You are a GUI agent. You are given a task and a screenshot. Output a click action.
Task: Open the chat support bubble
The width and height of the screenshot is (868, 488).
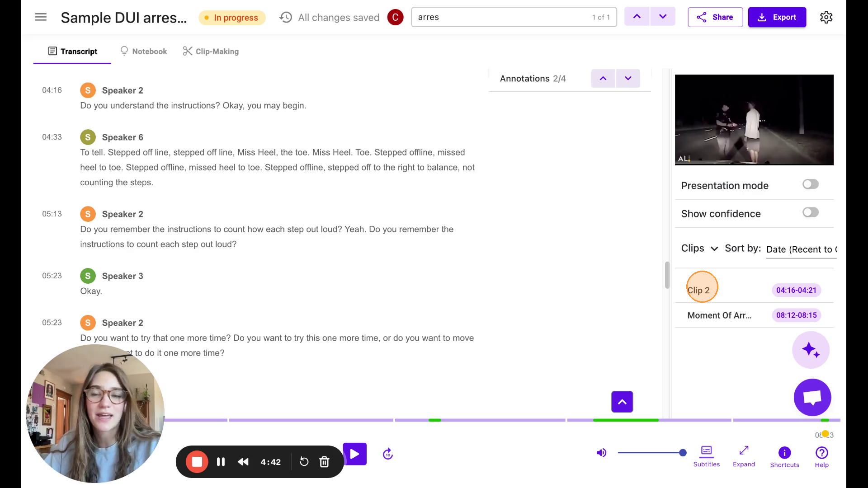[x=812, y=397]
